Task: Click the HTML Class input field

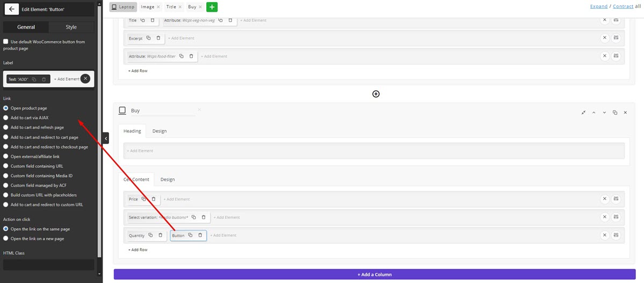Action: (49, 265)
